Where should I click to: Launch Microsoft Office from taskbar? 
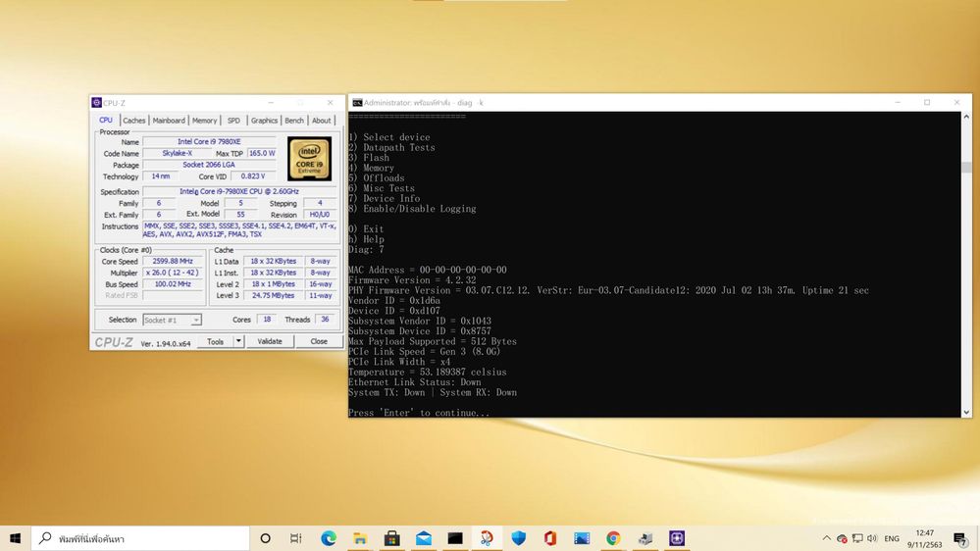coord(550,538)
